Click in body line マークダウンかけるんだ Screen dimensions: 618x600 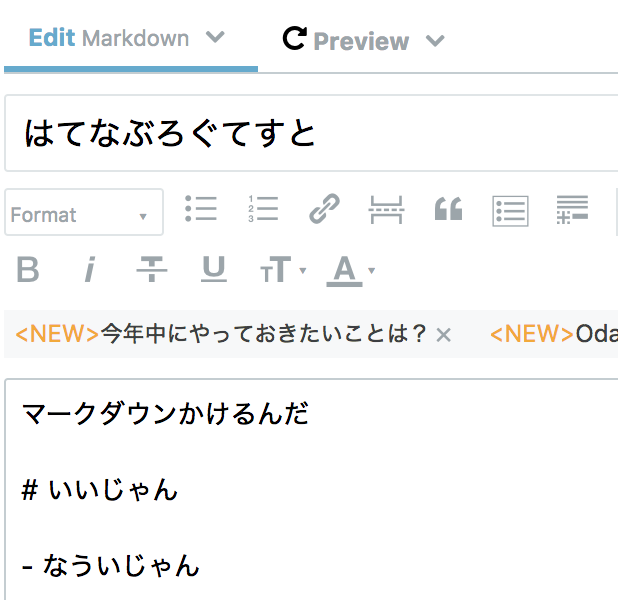pos(166,414)
